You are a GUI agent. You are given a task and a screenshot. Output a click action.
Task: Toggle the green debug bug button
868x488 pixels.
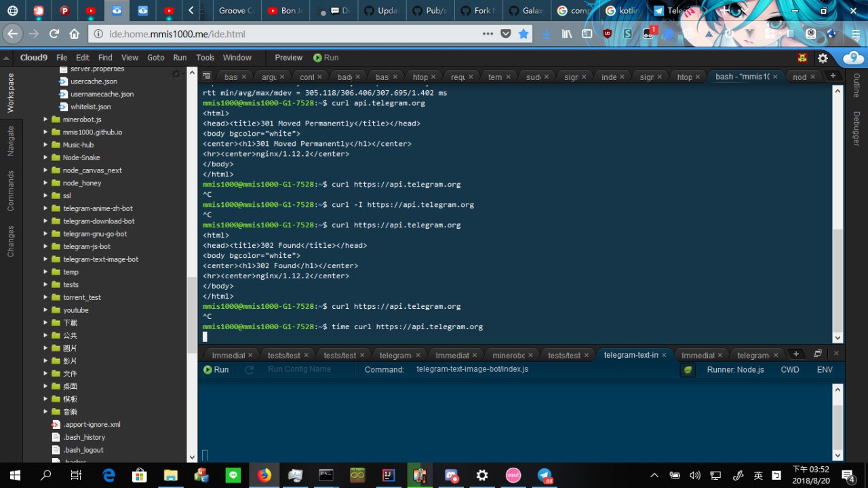688,370
